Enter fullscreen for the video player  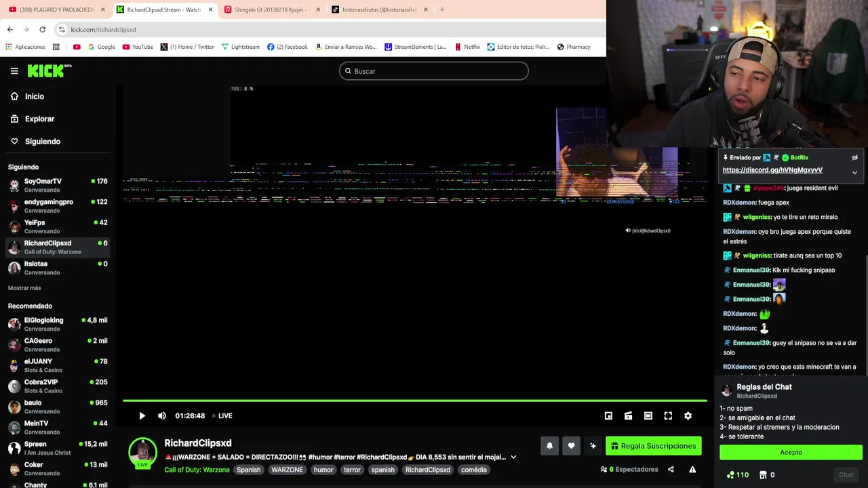668,415
